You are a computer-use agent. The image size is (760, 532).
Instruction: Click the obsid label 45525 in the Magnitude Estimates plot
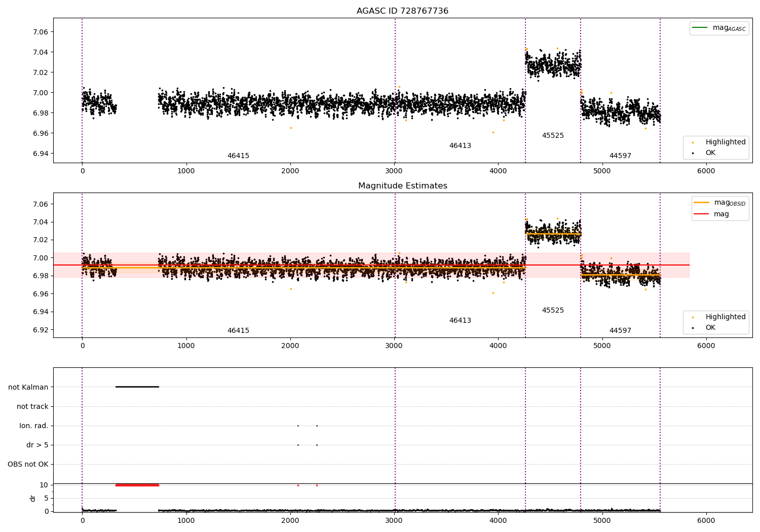pyautogui.click(x=553, y=311)
